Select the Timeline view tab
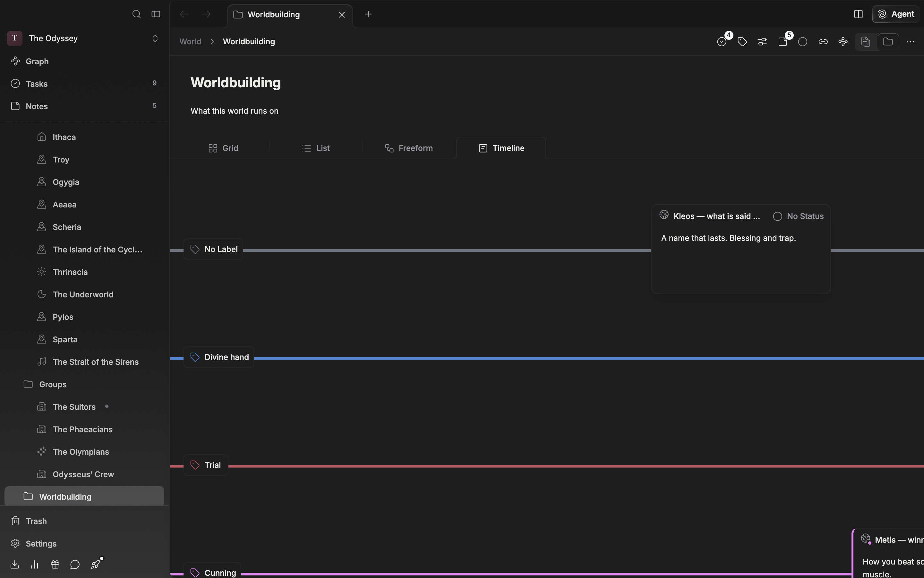The image size is (924, 578). (501, 148)
